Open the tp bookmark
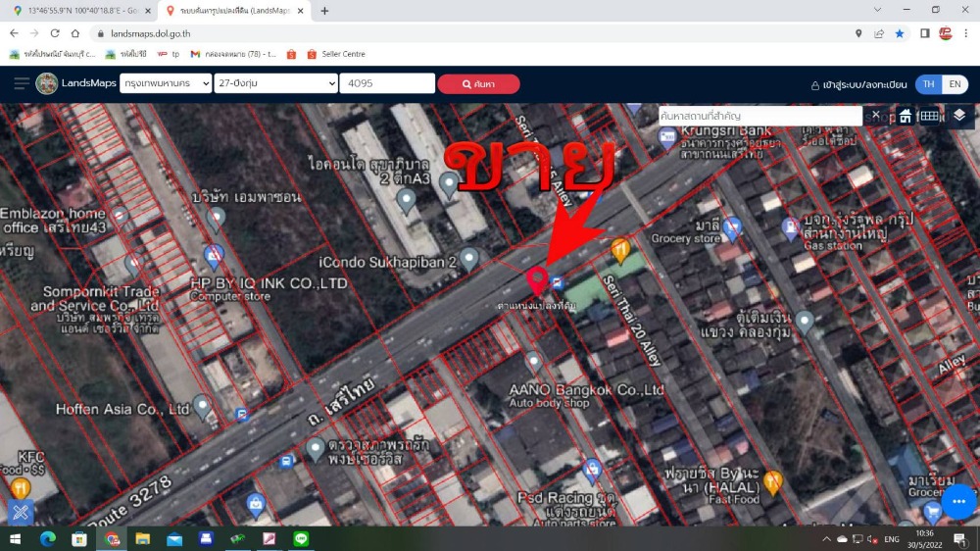 click(x=169, y=54)
